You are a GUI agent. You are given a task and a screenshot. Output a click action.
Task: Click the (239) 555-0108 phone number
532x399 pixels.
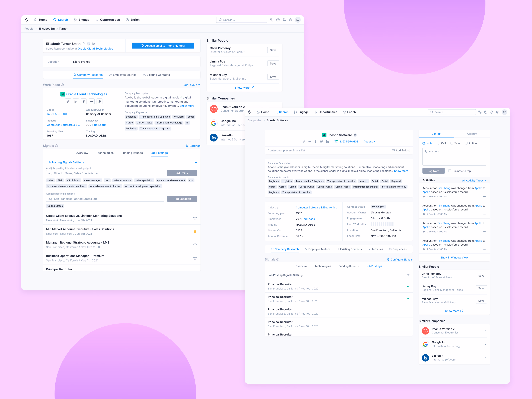pos(346,141)
